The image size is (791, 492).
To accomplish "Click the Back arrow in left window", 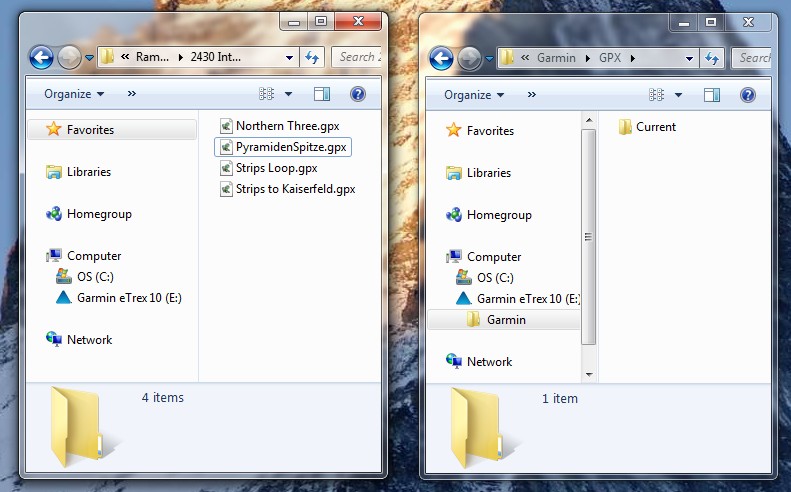I will click(x=41, y=57).
